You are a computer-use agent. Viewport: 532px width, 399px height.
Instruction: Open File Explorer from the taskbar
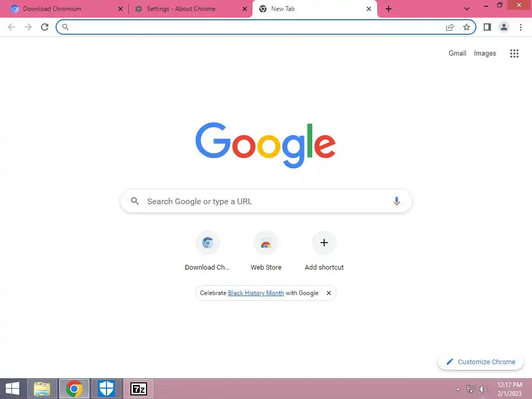point(42,389)
